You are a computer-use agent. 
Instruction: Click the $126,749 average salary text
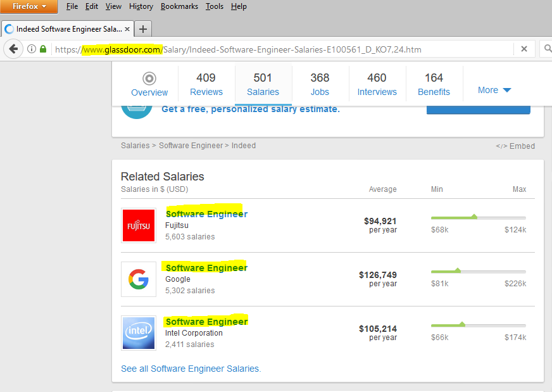pyautogui.click(x=378, y=275)
